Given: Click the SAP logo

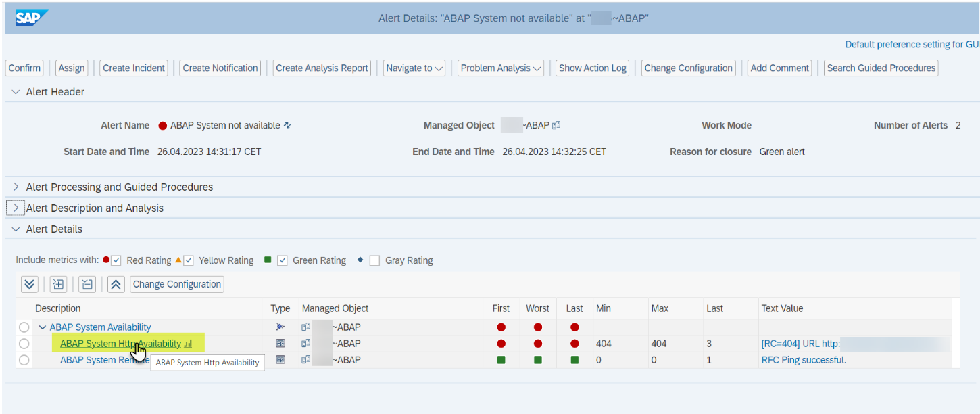Looking at the screenshot, I should pos(32,18).
